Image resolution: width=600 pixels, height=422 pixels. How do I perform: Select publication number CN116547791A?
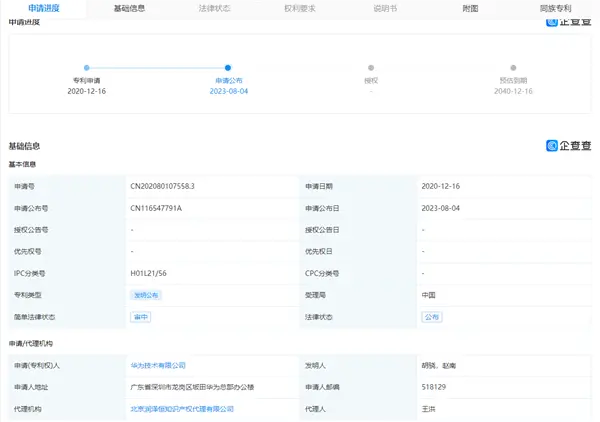[156, 208]
